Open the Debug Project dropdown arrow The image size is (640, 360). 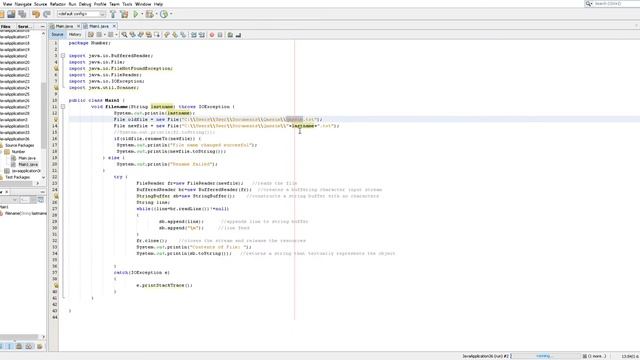click(x=156, y=14)
